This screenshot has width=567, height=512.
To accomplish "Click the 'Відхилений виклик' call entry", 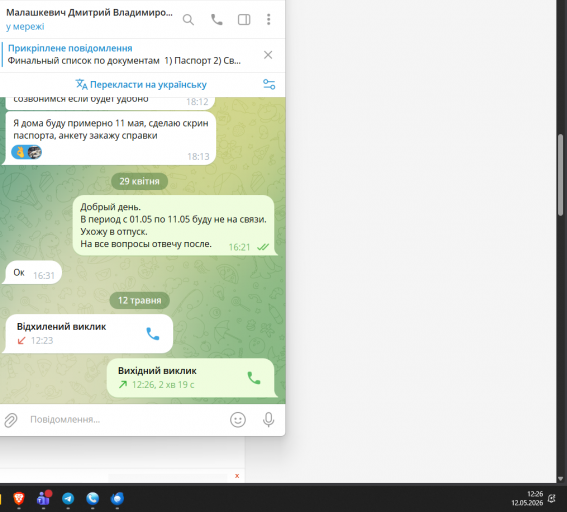I will tap(89, 333).
